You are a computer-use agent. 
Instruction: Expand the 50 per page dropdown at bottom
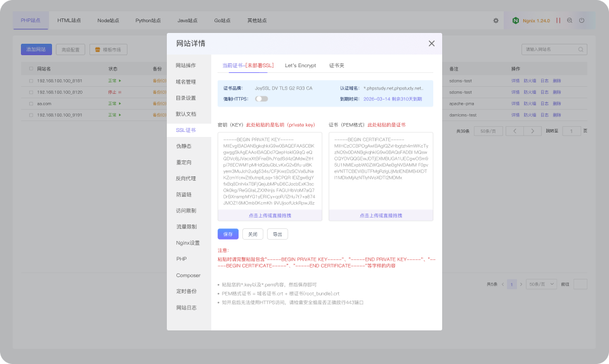coord(541,285)
